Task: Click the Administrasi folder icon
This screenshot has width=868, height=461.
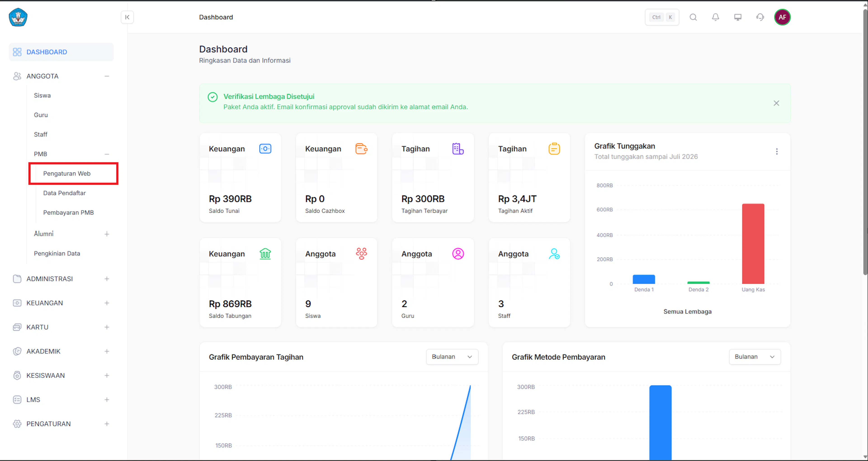Action: [17, 279]
